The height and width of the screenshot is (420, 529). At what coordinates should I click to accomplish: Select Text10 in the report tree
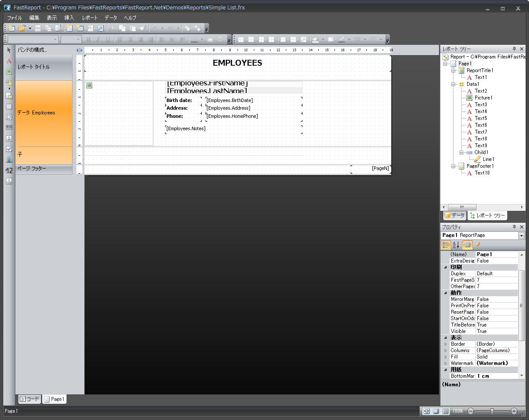[x=482, y=173]
